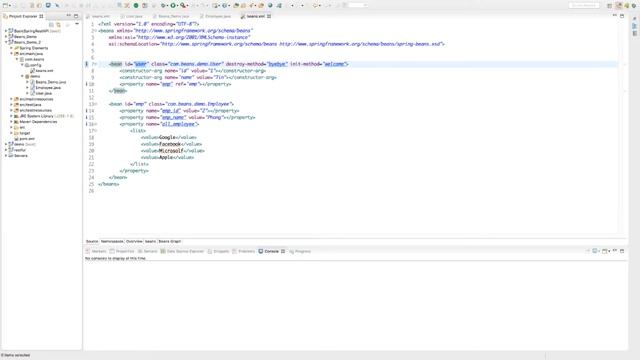The image size is (640, 360).
Task: Open the Problems view tab
Action: 244,251
